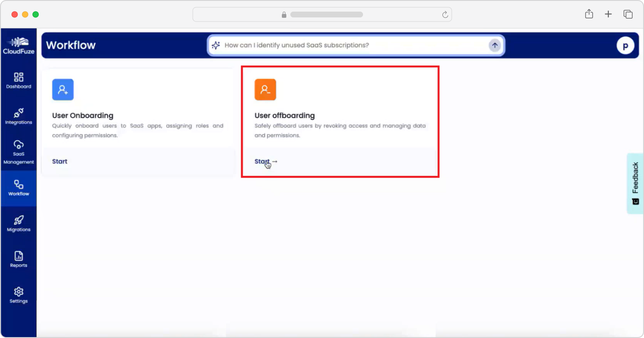The image size is (644, 338).
Task: Start the User offboarding workflow
Action: (266, 161)
